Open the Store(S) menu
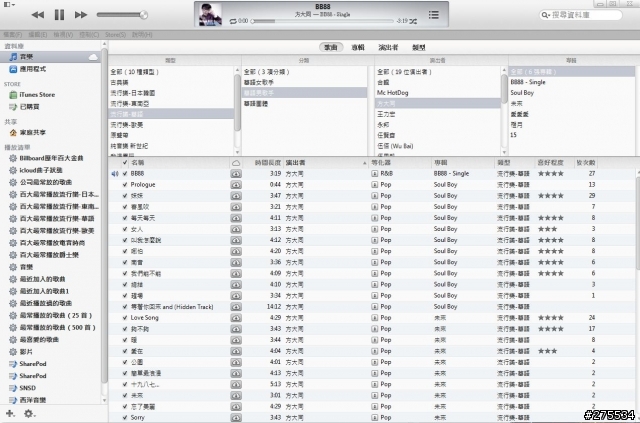This screenshot has height=423, width=640. pos(116,35)
